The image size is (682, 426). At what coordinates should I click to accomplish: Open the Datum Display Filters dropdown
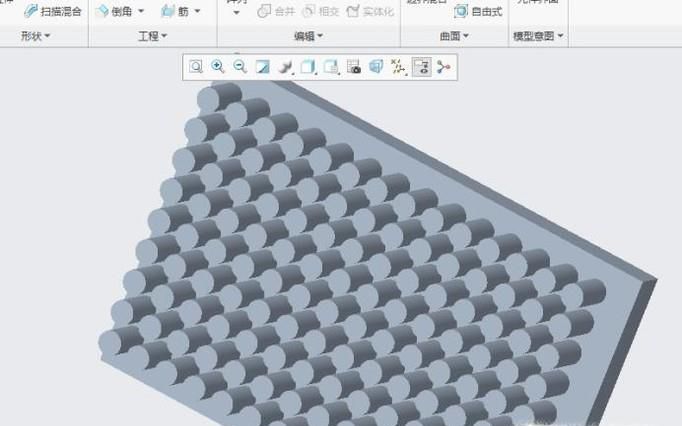(398, 67)
